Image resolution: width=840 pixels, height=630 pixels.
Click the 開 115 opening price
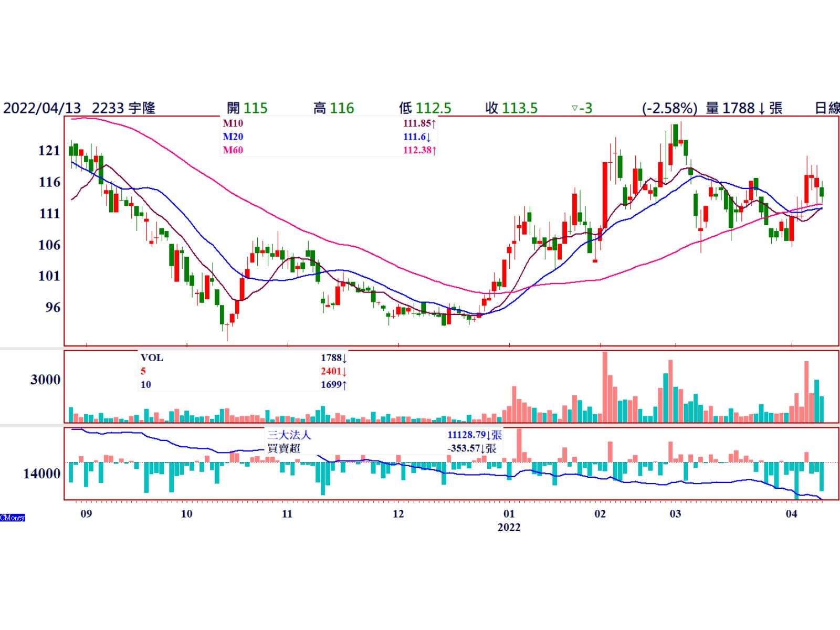click(x=247, y=108)
